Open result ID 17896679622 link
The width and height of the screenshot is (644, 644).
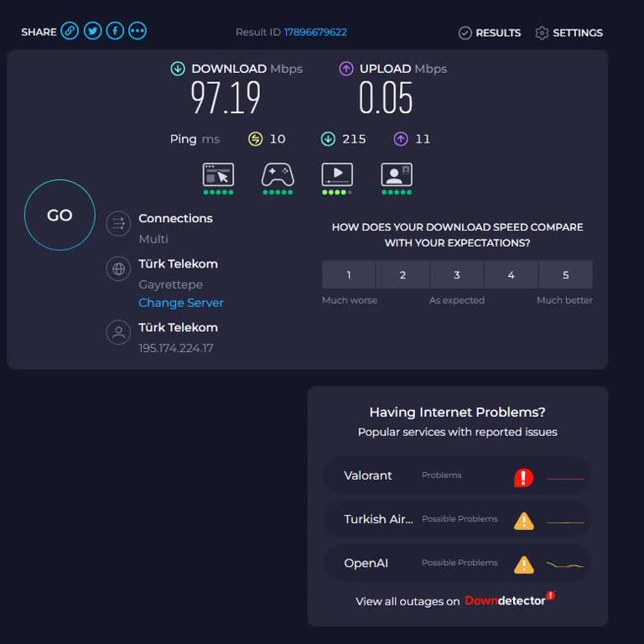coord(315,32)
